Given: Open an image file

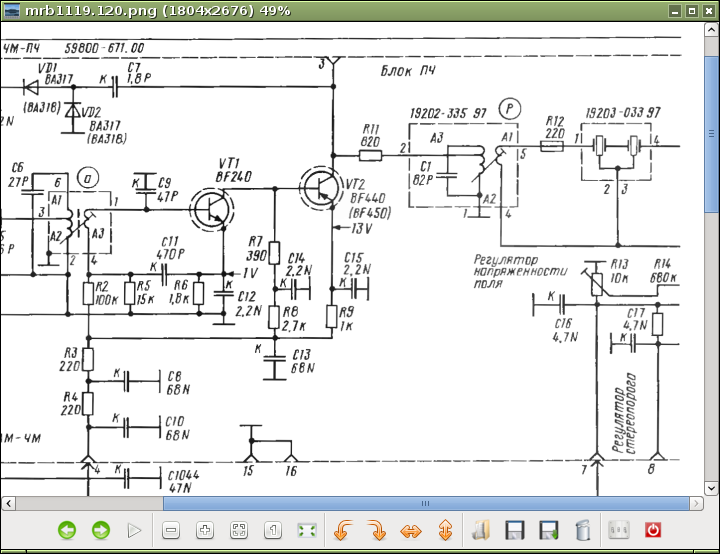Looking at the screenshot, I should pyautogui.click(x=481, y=530).
